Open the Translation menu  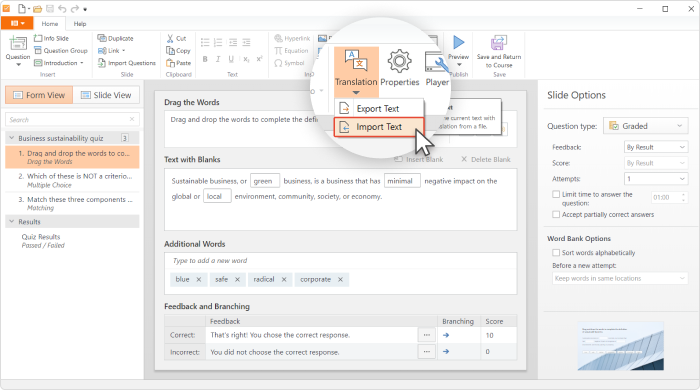point(356,71)
